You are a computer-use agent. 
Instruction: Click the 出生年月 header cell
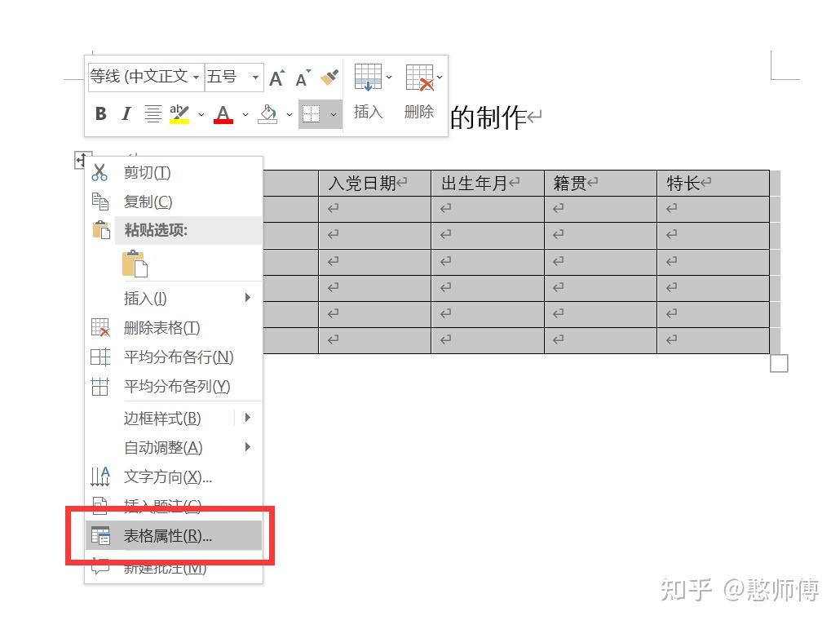(488, 184)
